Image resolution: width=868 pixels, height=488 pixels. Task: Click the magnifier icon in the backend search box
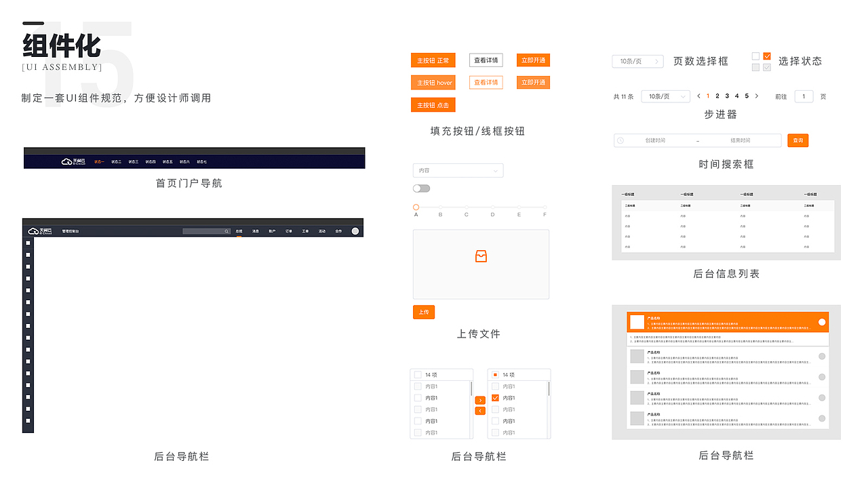(226, 231)
